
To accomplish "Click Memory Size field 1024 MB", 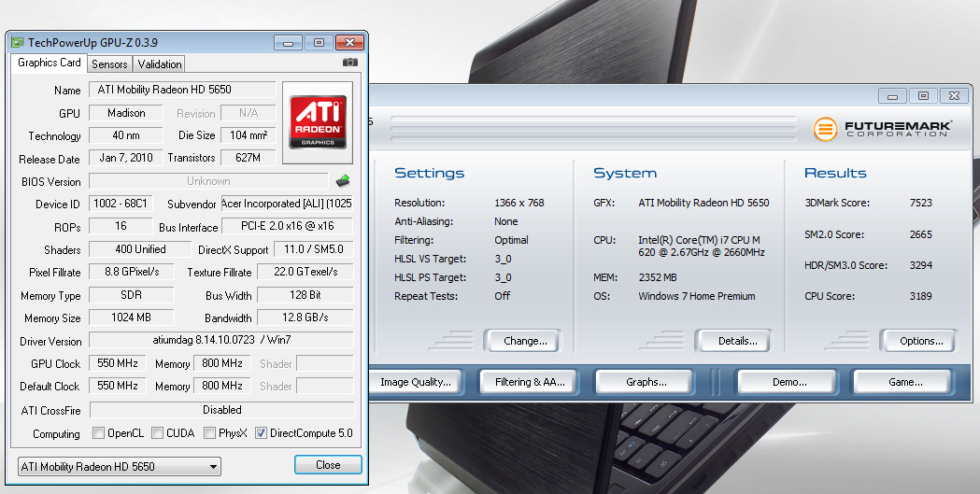I will click(131, 318).
